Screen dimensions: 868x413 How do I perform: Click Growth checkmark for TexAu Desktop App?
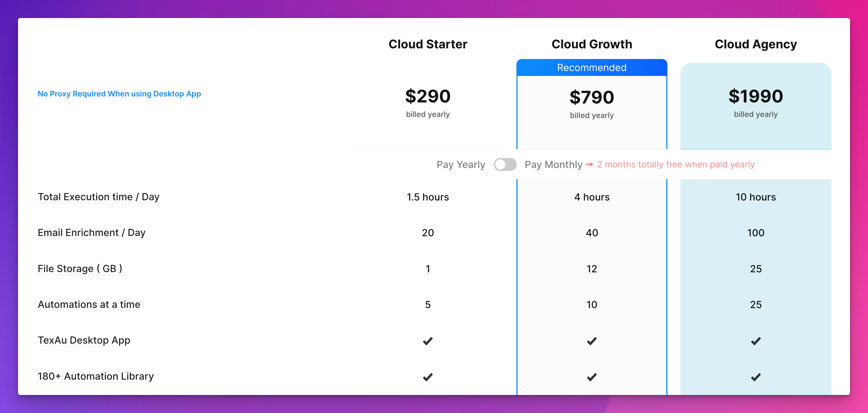pyautogui.click(x=592, y=341)
